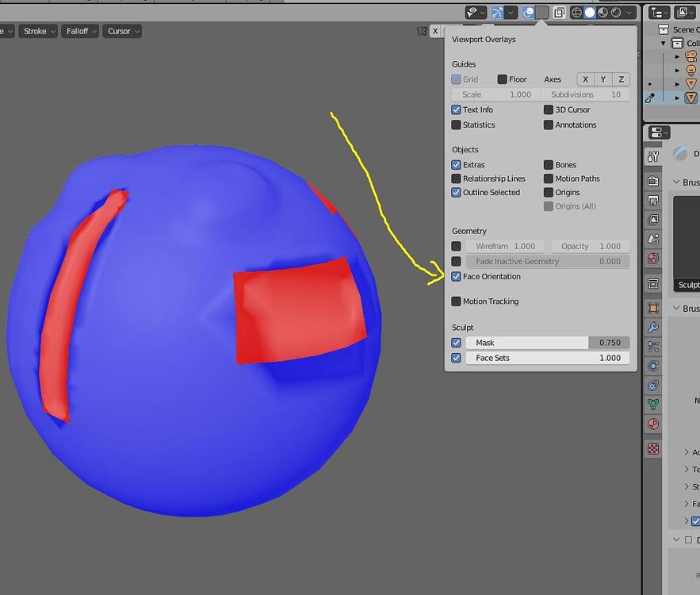
Task: Toggle Z axis display button
Action: [621, 79]
